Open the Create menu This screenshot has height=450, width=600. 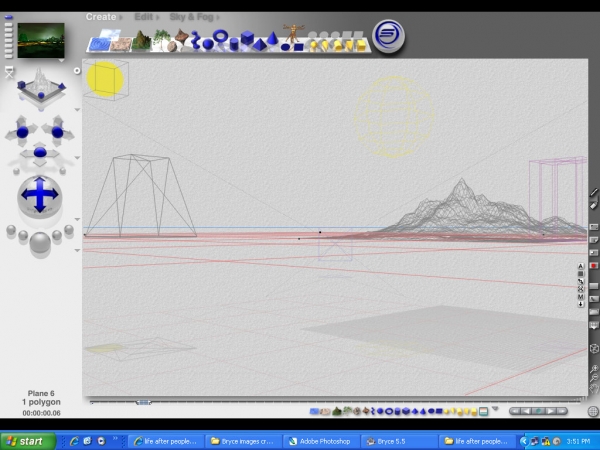tap(101, 17)
